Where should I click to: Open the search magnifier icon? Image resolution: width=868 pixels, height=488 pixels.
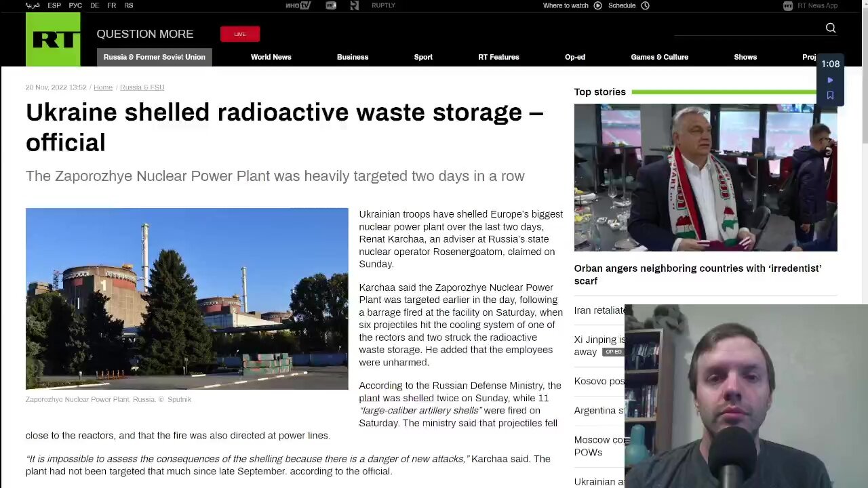(831, 28)
